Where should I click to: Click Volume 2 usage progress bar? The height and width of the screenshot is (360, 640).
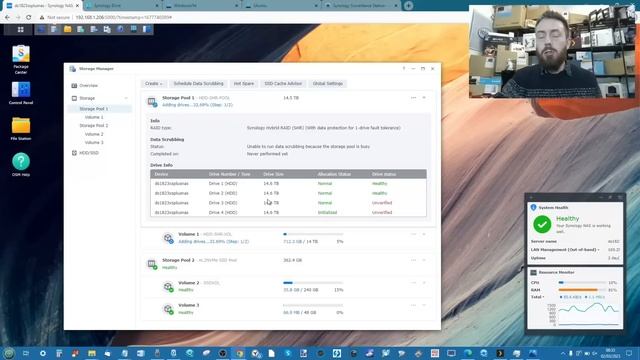[x=313, y=282]
